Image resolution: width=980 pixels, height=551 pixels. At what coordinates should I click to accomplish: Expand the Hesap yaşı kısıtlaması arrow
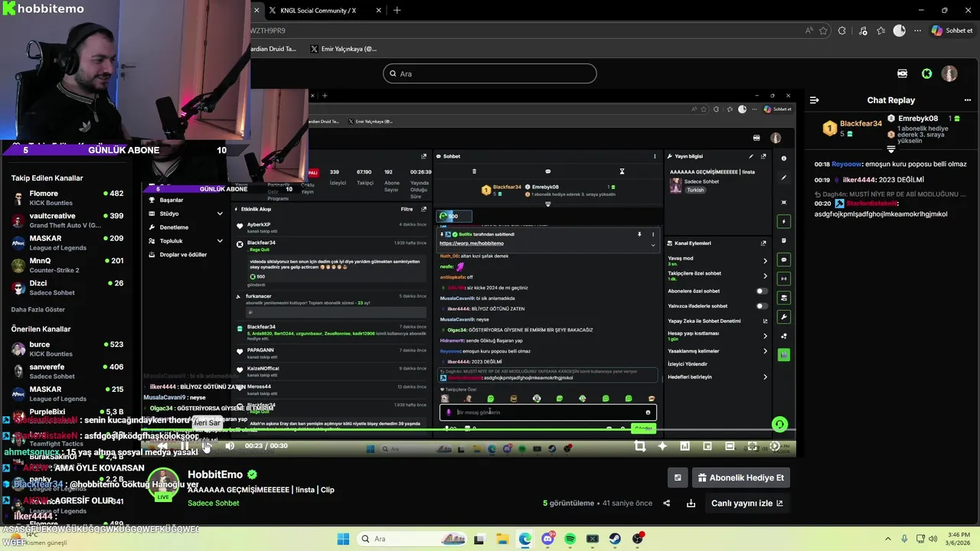click(765, 336)
